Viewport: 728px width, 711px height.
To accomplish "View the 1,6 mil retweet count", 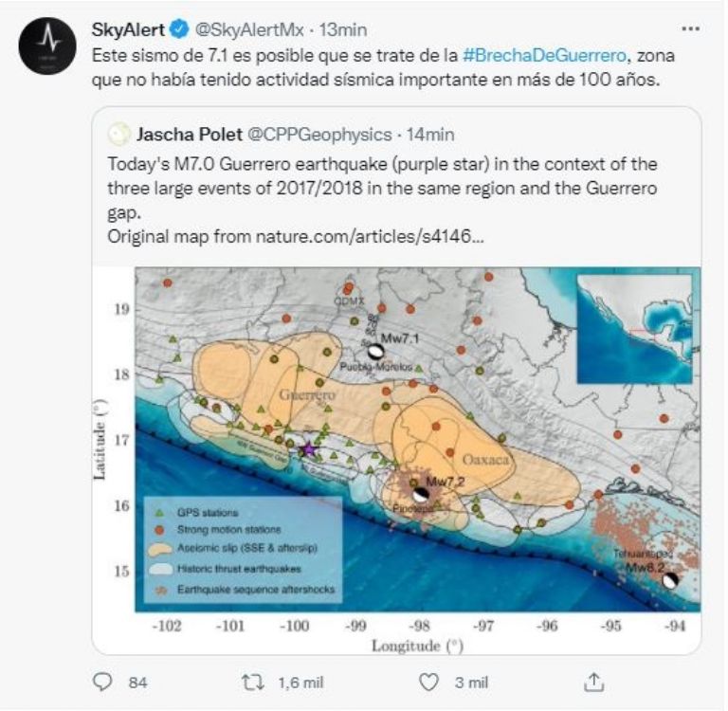I will 300,683.
